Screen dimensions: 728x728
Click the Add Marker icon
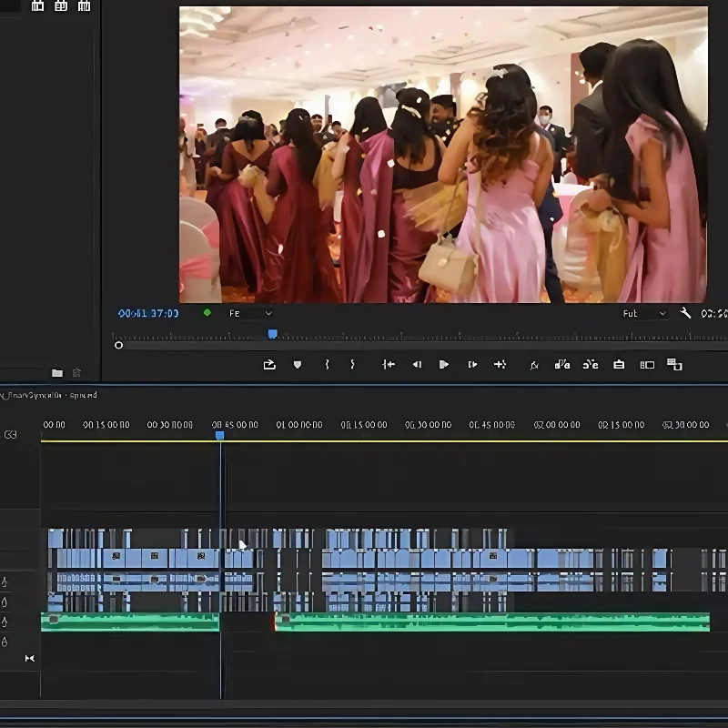(297, 365)
